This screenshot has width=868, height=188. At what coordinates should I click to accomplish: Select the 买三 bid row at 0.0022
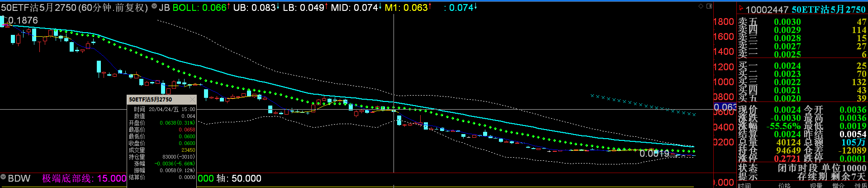(802, 82)
